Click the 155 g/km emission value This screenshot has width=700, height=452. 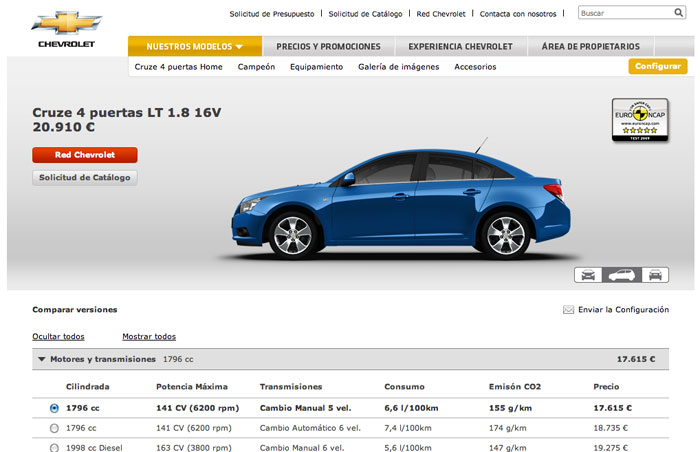tap(510, 408)
